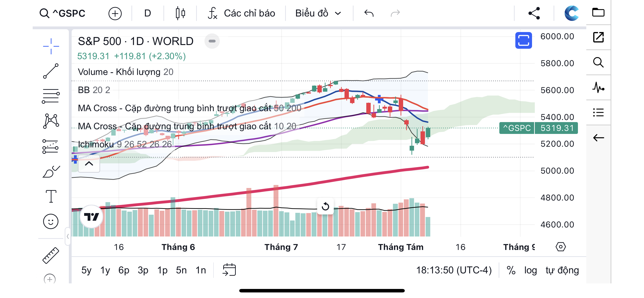Open saved charts folder
The height and width of the screenshot is (298, 644).
[598, 12]
